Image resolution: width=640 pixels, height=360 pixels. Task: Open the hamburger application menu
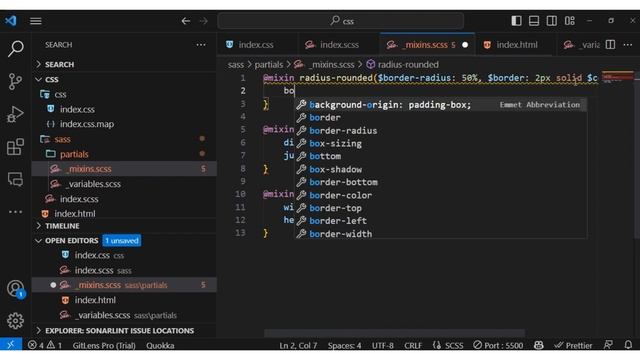click(36, 21)
